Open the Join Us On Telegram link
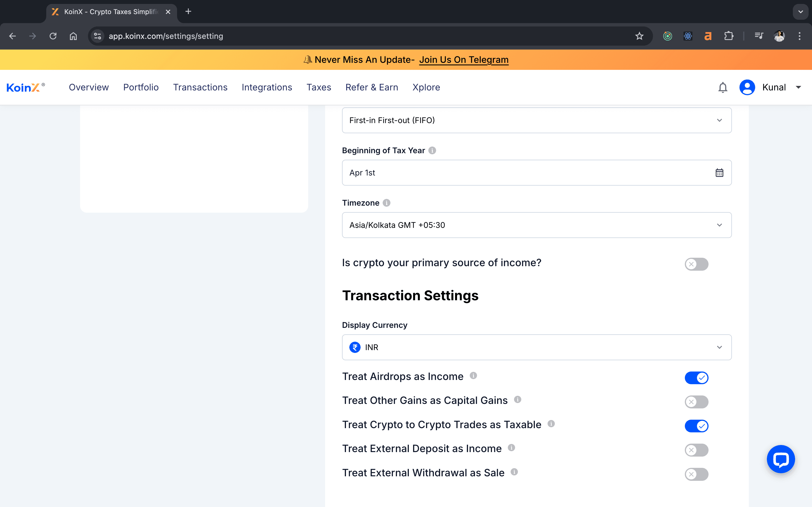Screen dimensions: 812x507 464,59
